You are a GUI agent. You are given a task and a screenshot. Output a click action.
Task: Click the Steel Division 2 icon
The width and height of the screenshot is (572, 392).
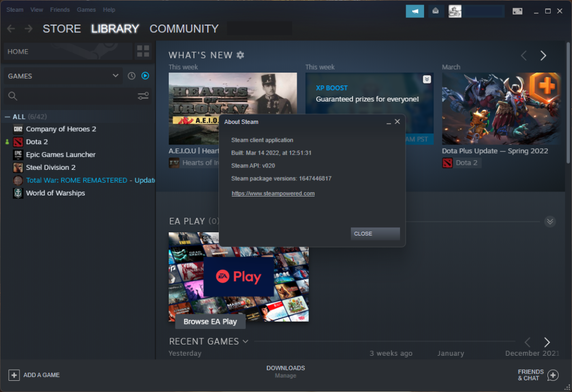[x=18, y=168]
